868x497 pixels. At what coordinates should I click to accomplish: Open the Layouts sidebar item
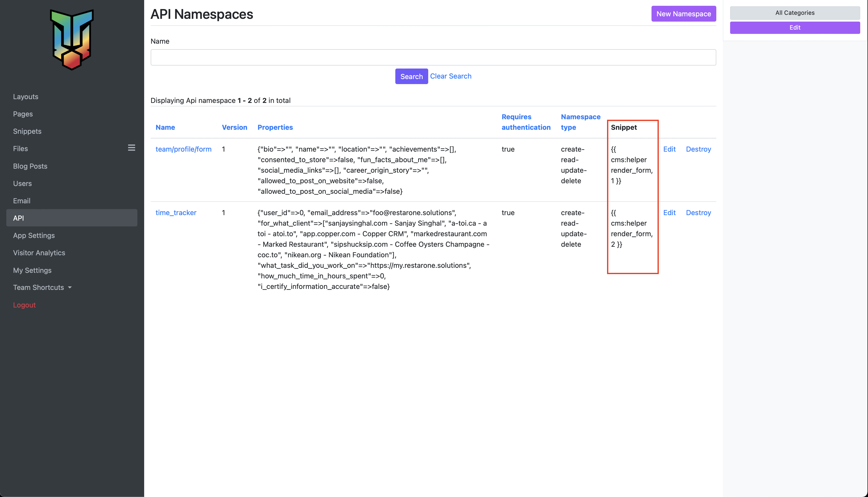click(26, 97)
